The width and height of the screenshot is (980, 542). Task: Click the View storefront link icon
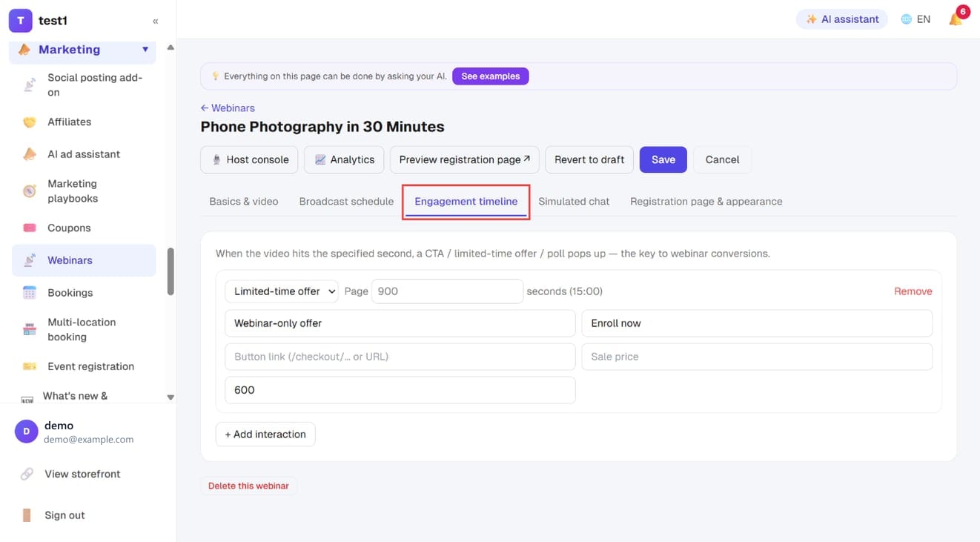click(x=27, y=474)
